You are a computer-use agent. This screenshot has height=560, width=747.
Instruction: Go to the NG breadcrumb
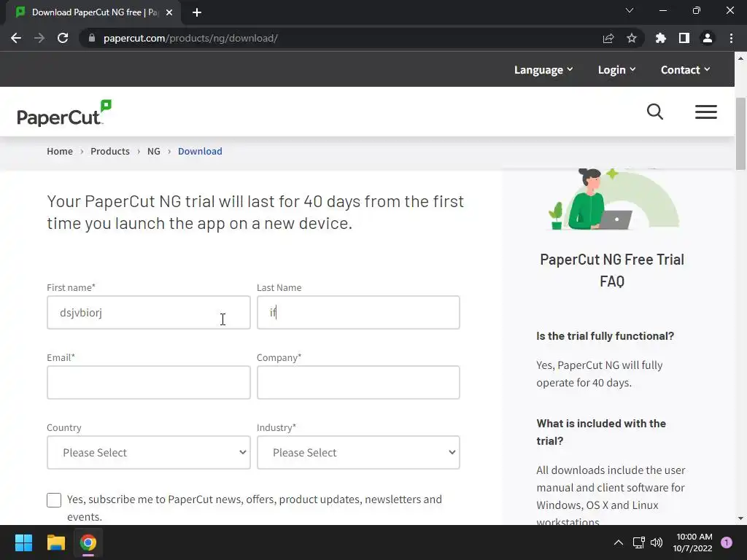coord(153,152)
